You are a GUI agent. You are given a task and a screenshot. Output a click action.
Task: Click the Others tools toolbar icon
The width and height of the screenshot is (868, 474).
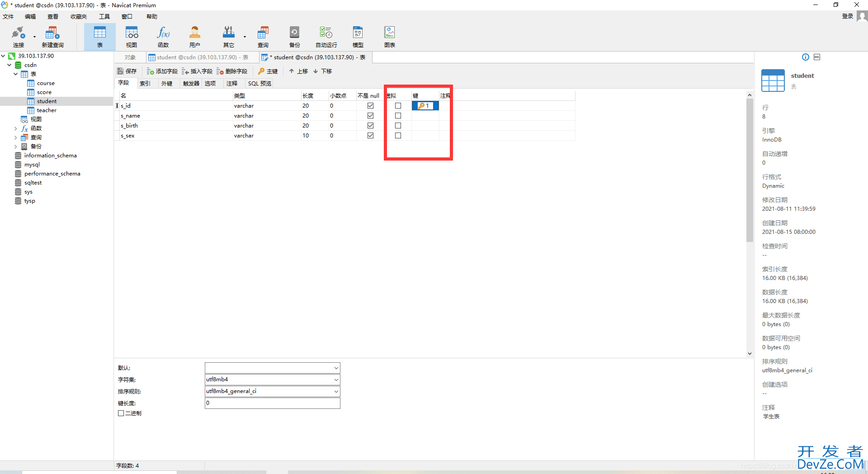coord(229,36)
